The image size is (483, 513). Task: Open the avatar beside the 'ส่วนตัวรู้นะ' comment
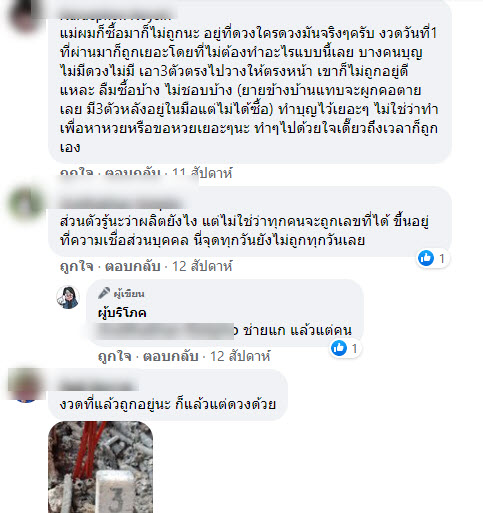click(26, 203)
